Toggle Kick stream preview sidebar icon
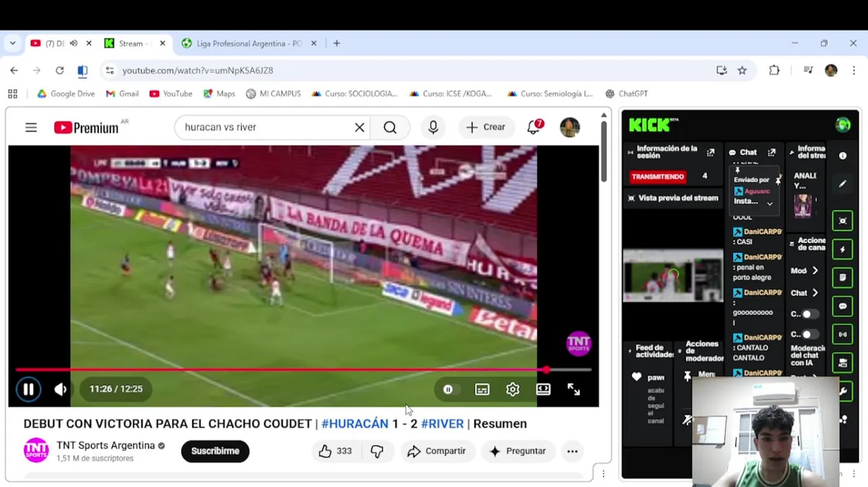Image resolution: width=868 pixels, height=487 pixels. [x=842, y=221]
